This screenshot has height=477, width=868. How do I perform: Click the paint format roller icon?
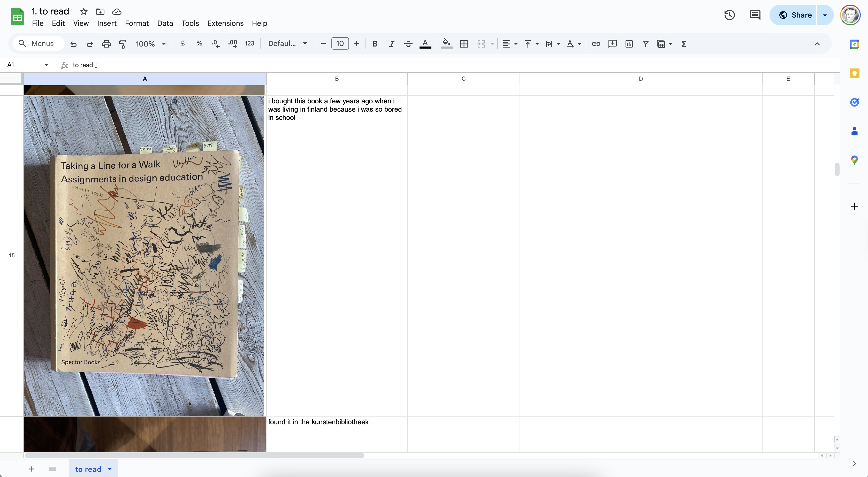tap(123, 44)
